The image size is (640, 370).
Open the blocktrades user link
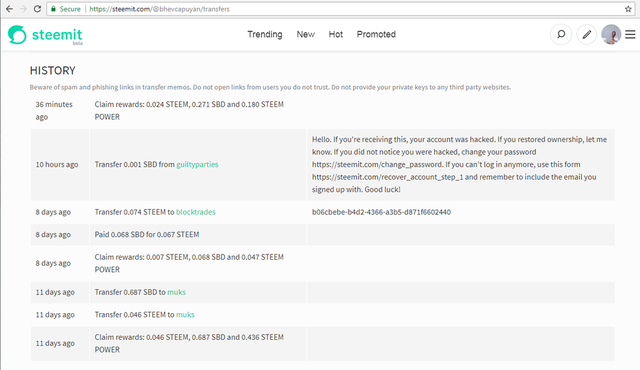coord(196,212)
